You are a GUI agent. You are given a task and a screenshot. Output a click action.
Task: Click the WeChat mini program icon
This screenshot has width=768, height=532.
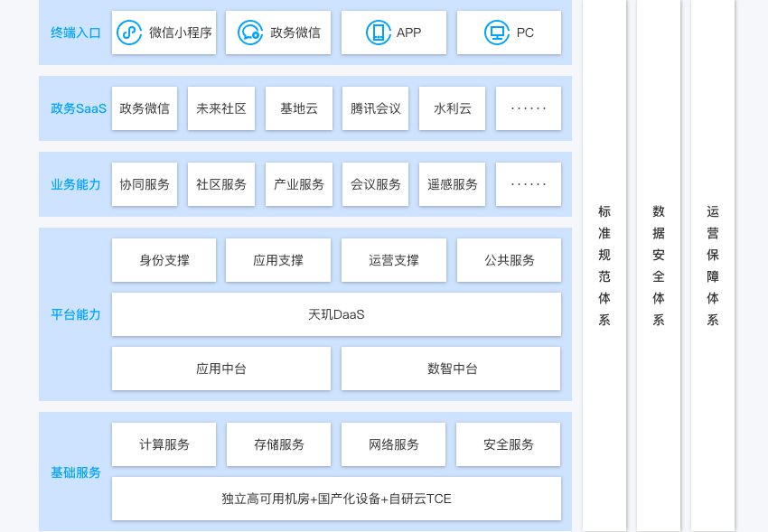[129, 33]
